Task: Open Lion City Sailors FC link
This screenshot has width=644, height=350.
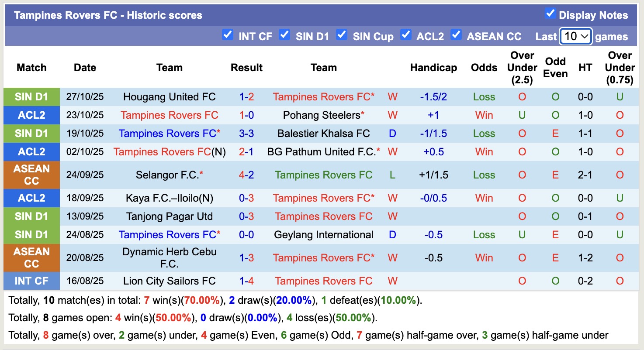Action: [x=169, y=281]
